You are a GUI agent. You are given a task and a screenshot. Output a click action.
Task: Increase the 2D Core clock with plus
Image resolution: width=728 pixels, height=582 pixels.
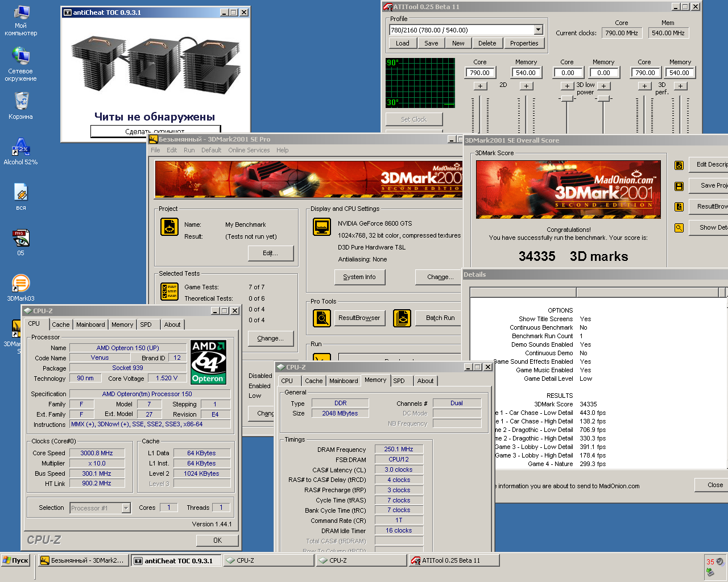click(x=480, y=86)
